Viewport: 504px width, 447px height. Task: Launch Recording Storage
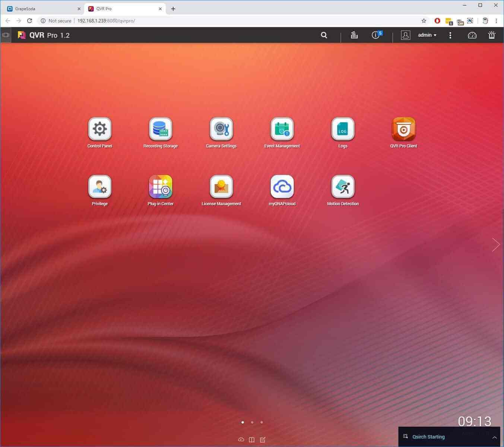[160, 129]
